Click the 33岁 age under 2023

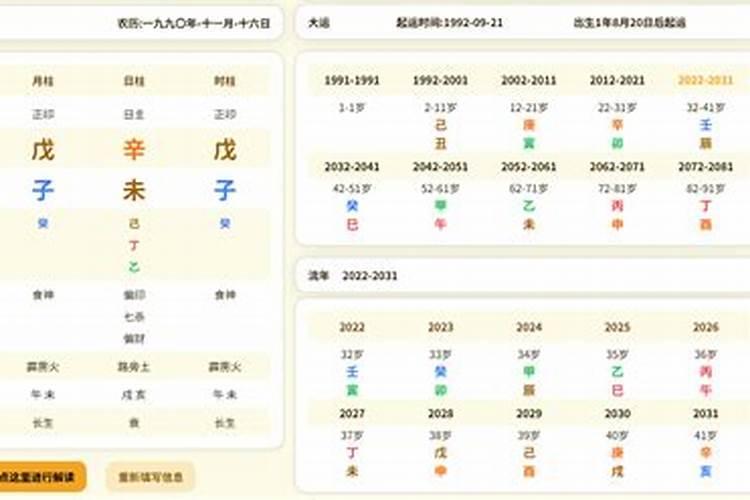point(440,355)
